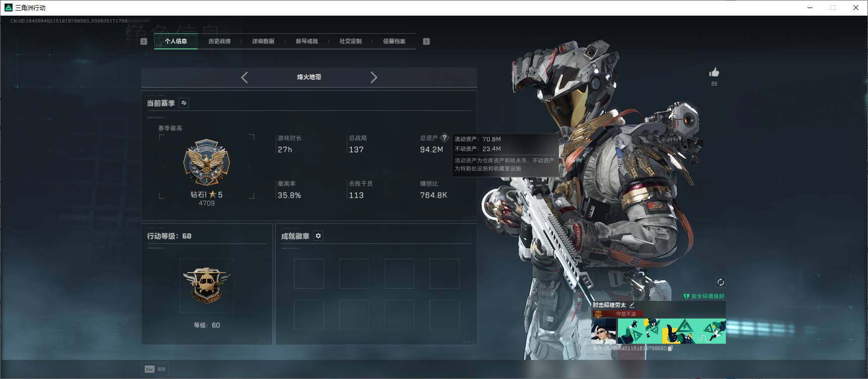Viewport: 868px width, 379px height.
Task: Click the 不动资产: 23.4M tooltip line
Action: (x=478, y=149)
